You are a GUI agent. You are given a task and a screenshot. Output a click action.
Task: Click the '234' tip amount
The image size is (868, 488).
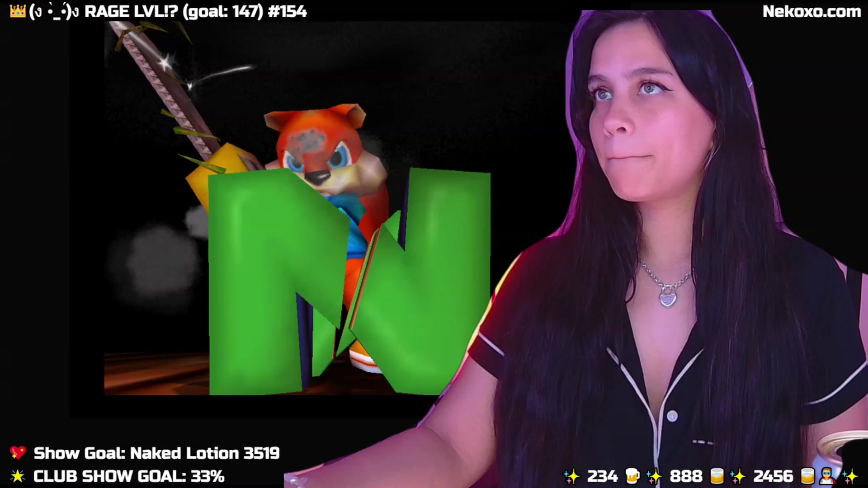(x=602, y=476)
